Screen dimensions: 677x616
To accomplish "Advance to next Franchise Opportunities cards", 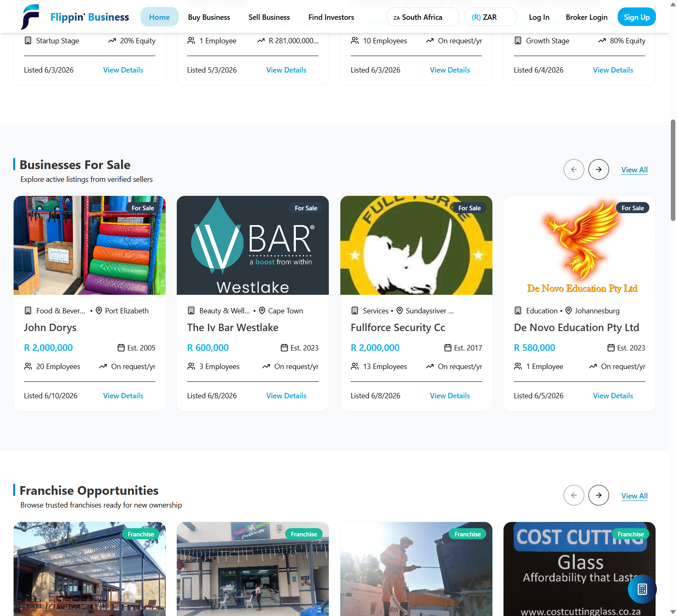I will pyautogui.click(x=599, y=495).
